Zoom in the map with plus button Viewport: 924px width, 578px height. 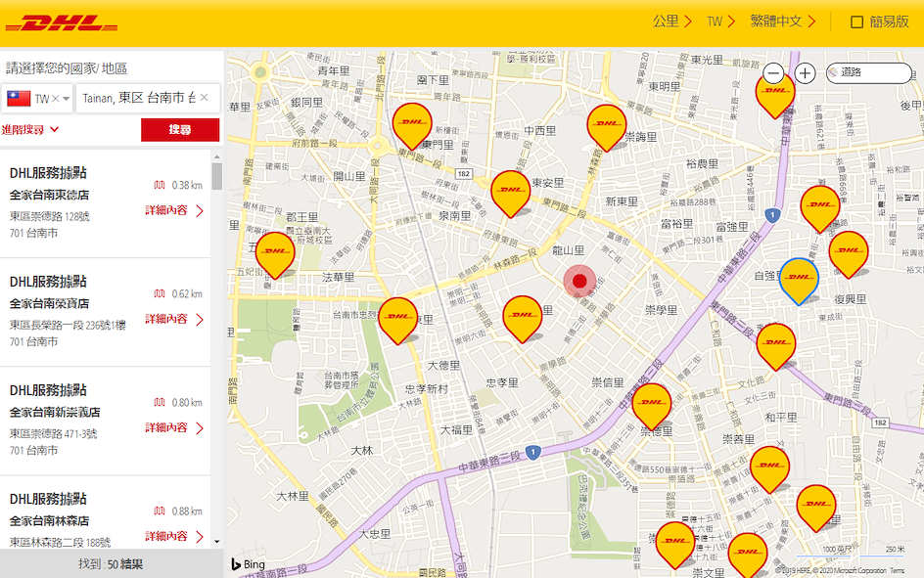[x=805, y=73]
